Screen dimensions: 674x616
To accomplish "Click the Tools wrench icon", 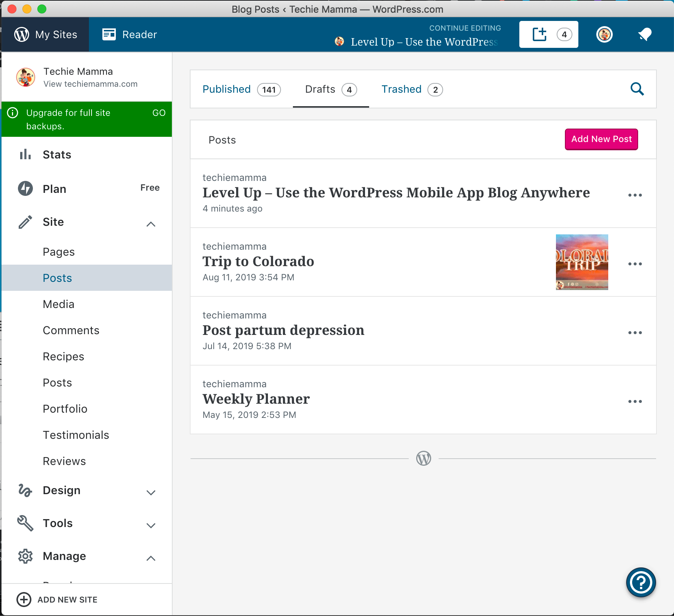I will point(25,523).
